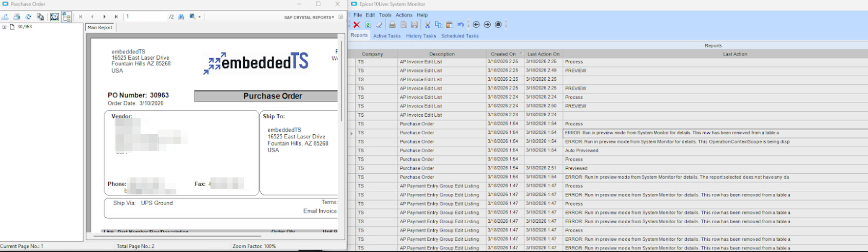This screenshot has height=252, width=868.
Task: Click Export Report icon in Crystal viewer toolbar
Action: click(5, 17)
